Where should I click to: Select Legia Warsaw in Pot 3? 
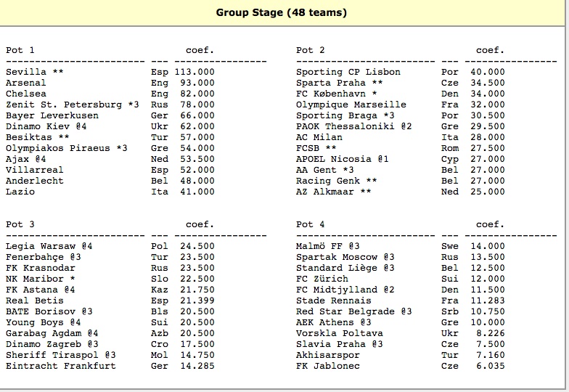click(x=44, y=246)
